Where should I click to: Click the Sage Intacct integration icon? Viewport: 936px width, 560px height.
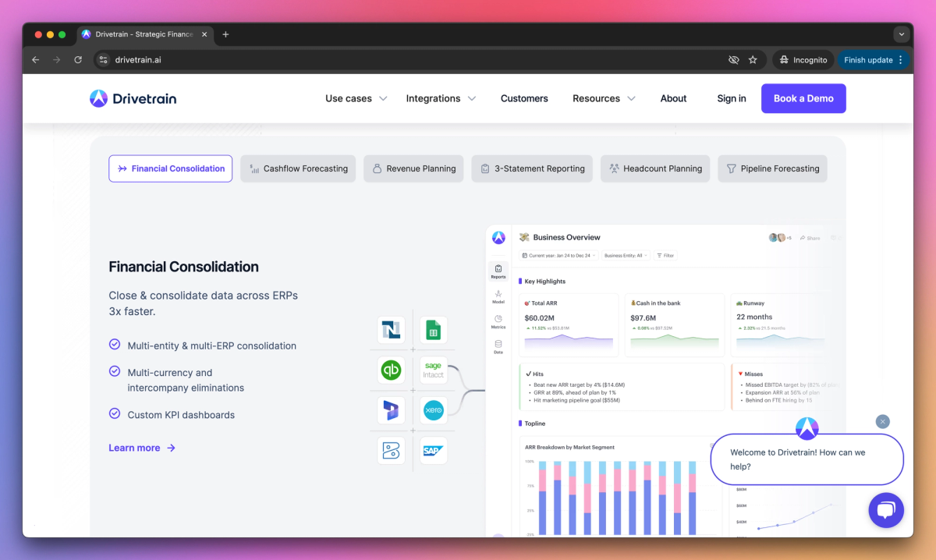(434, 370)
